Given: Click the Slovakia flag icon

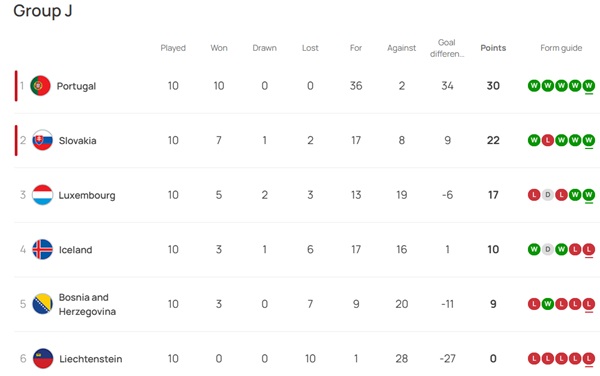Looking at the screenshot, I should click(42, 140).
